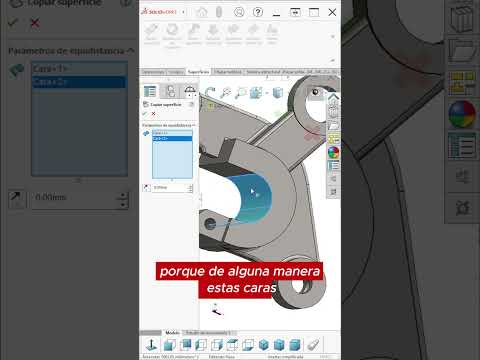The height and width of the screenshot is (360, 480).
Task: Click the Previous View arrow icon
Action: (x=210, y=92)
